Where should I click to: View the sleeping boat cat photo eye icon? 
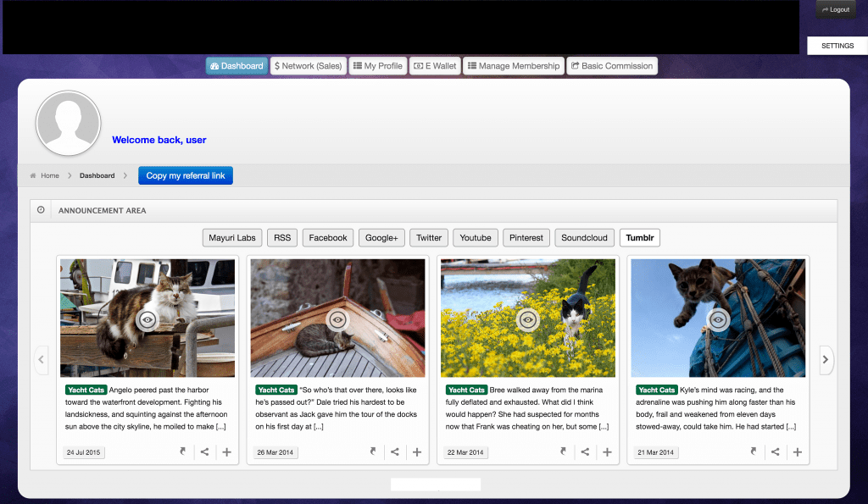337,320
